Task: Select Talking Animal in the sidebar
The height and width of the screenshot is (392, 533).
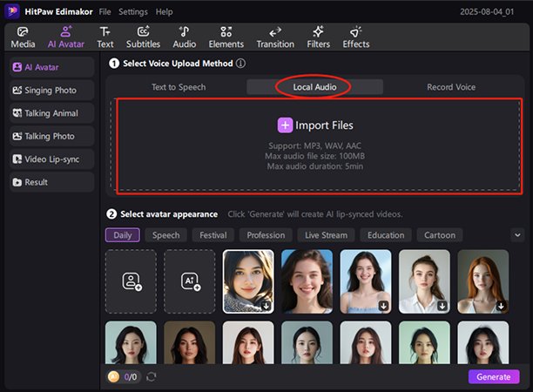Action: (51, 113)
